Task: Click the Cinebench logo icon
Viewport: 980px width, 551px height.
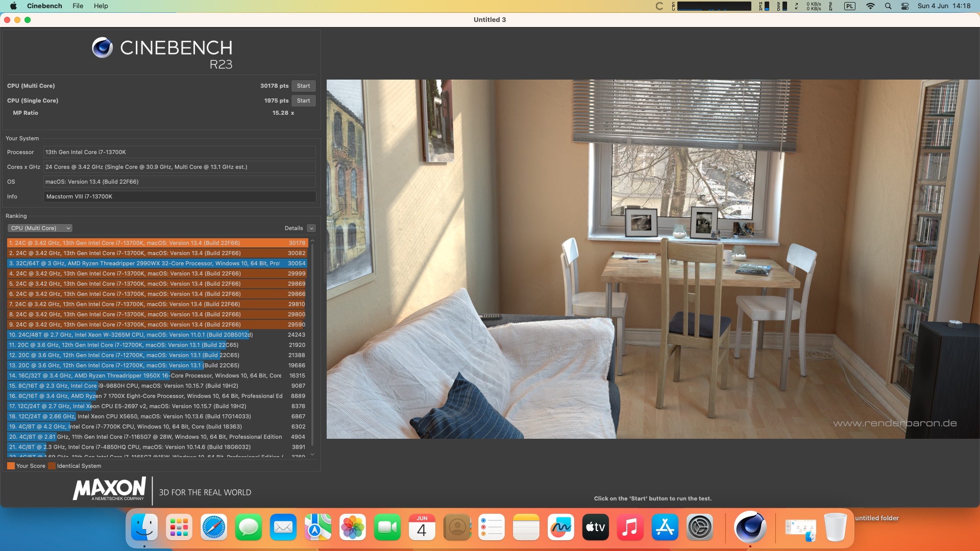Action: click(102, 48)
